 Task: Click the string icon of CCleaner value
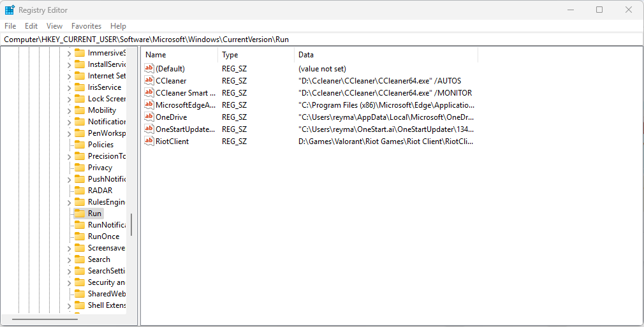coord(149,80)
